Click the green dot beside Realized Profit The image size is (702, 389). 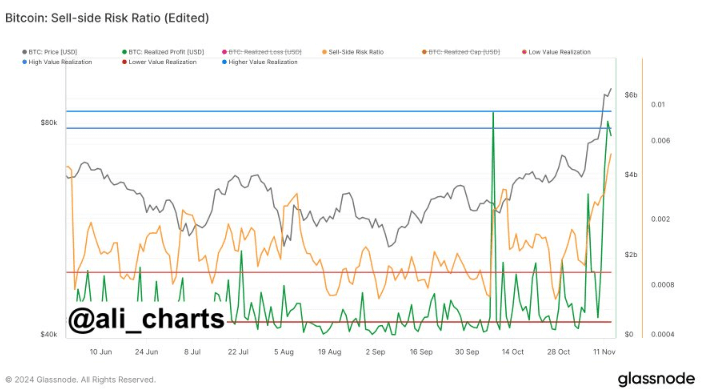point(124,52)
